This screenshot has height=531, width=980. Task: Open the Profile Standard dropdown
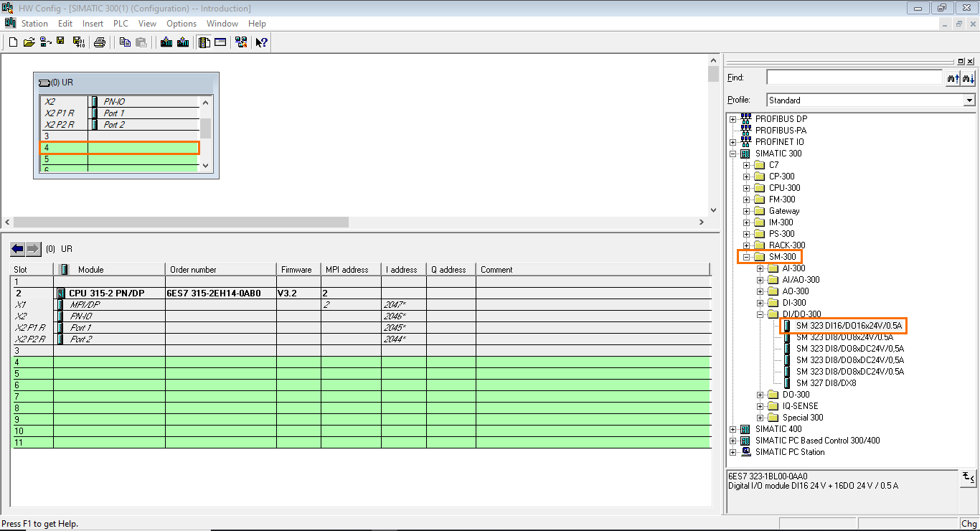[969, 100]
